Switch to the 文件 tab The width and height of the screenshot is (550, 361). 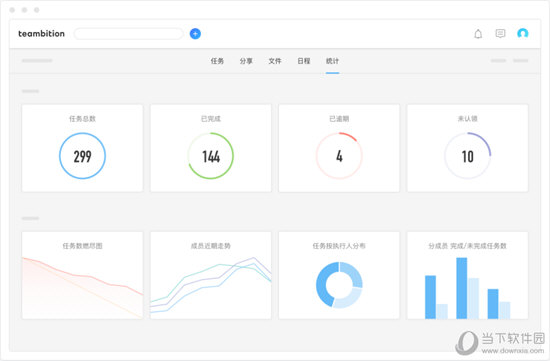275,61
